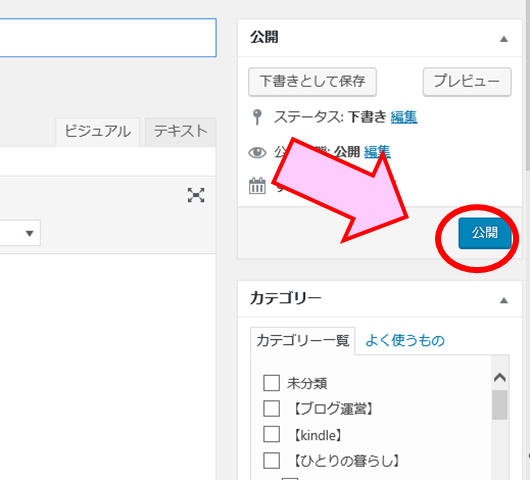Viewport: 530px width, 480px height.
Task: Collapse the カテゴリー panel with its arrow
Action: pyautogui.click(x=504, y=300)
